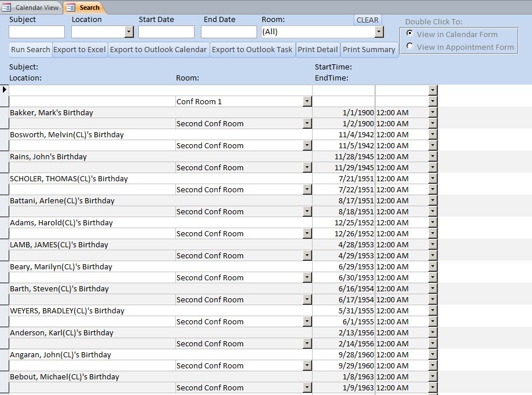This screenshot has height=395, width=532.
Task: Select subject WEYERS, BRADLEY(CL)'s Birthday
Action: coord(160,311)
